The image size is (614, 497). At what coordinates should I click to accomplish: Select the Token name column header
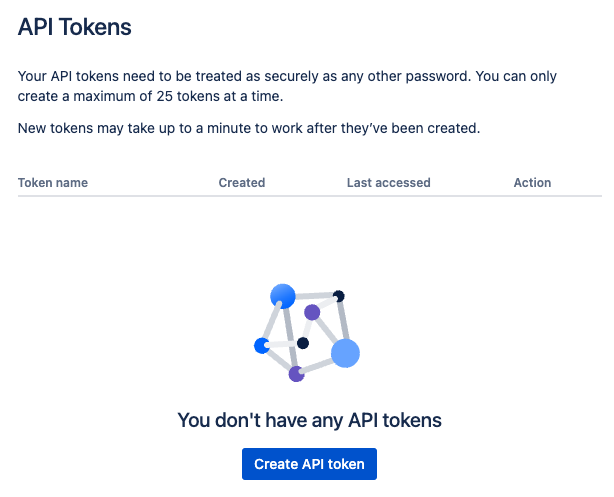pos(53,183)
